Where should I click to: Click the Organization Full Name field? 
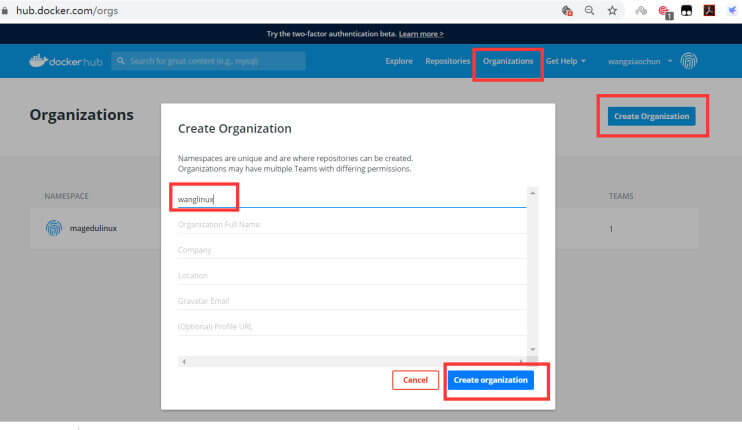pyautogui.click(x=352, y=225)
